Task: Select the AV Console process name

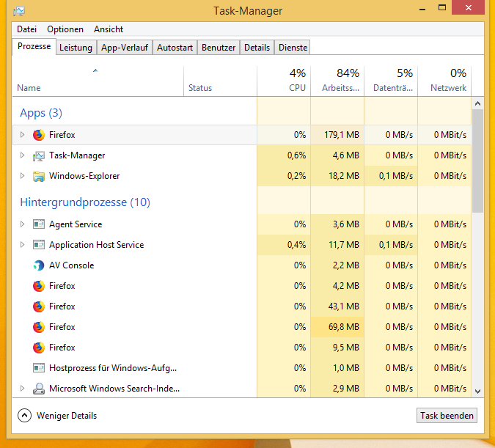Action: (x=72, y=265)
